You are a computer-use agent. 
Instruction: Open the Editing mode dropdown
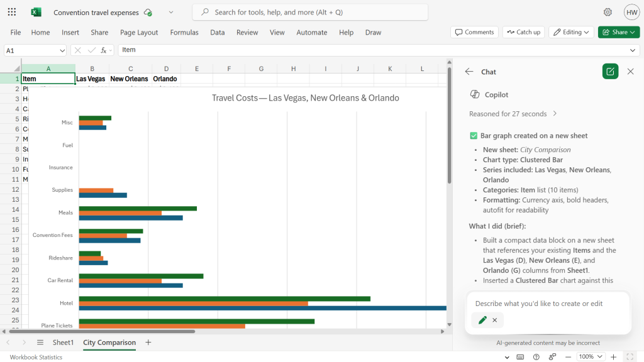click(x=571, y=32)
